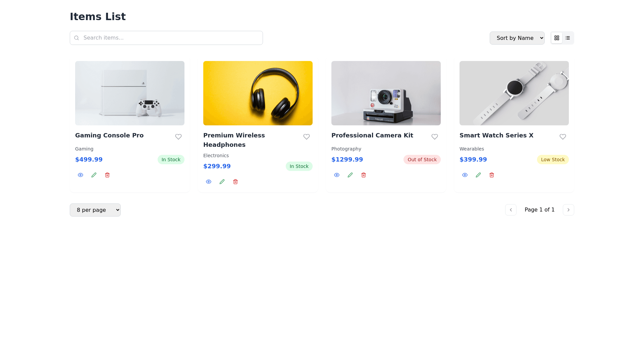
Task: Delete the Smart Watch Series X item
Action: 491,175
